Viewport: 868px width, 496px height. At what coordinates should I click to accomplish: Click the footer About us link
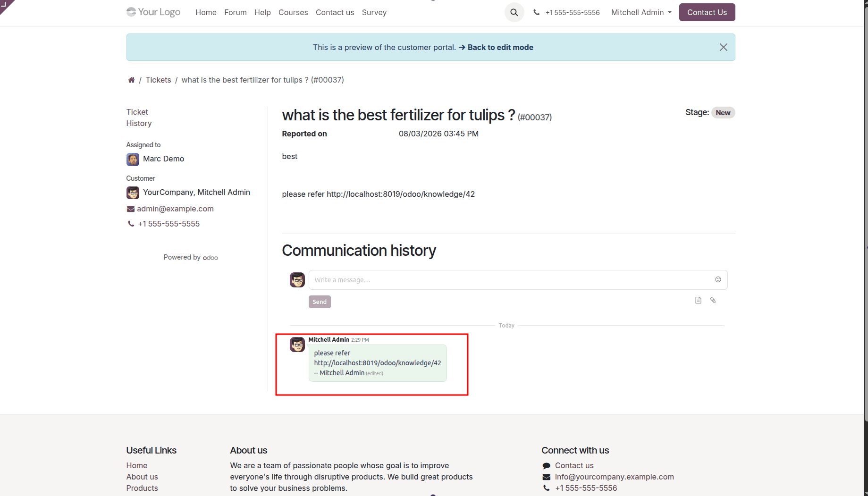[142, 477]
